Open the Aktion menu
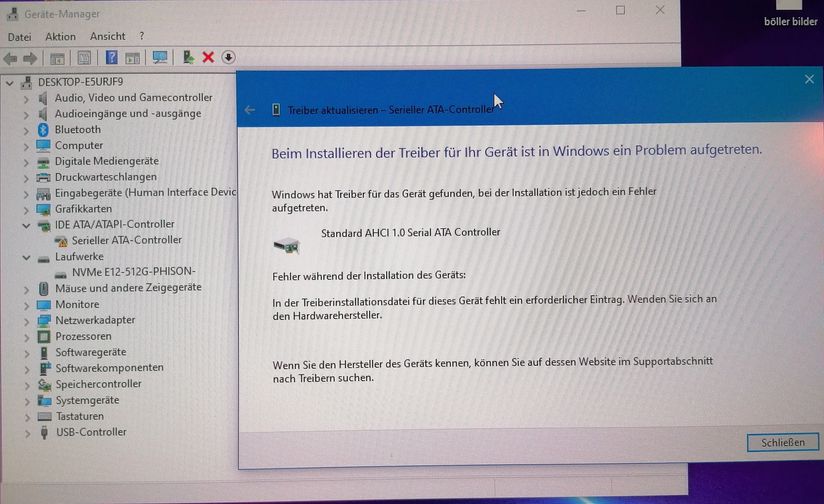 (60, 37)
